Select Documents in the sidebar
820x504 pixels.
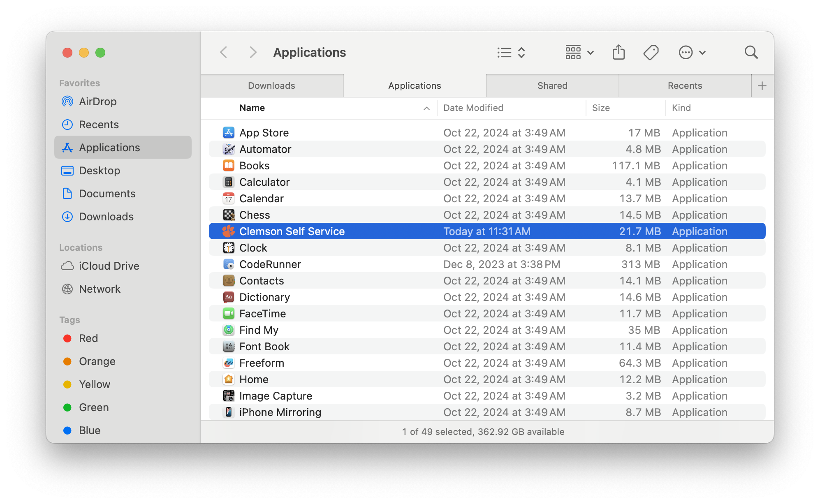(x=123, y=193)
